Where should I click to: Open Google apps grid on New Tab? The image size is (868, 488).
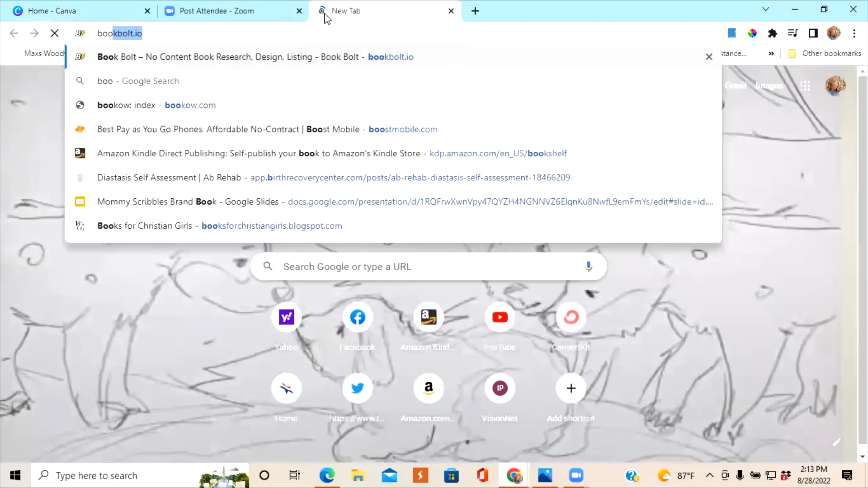pos(806,86)
